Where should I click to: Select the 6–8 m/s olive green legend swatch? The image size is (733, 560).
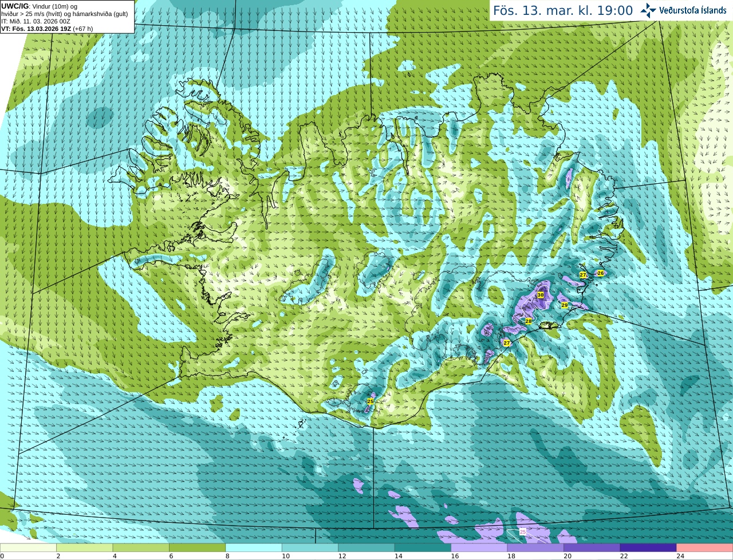coord(198,547)
